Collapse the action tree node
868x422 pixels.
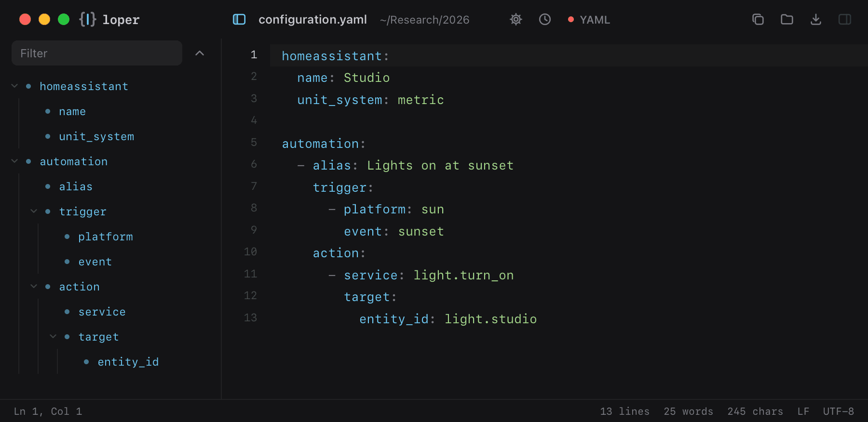point(34,287)
